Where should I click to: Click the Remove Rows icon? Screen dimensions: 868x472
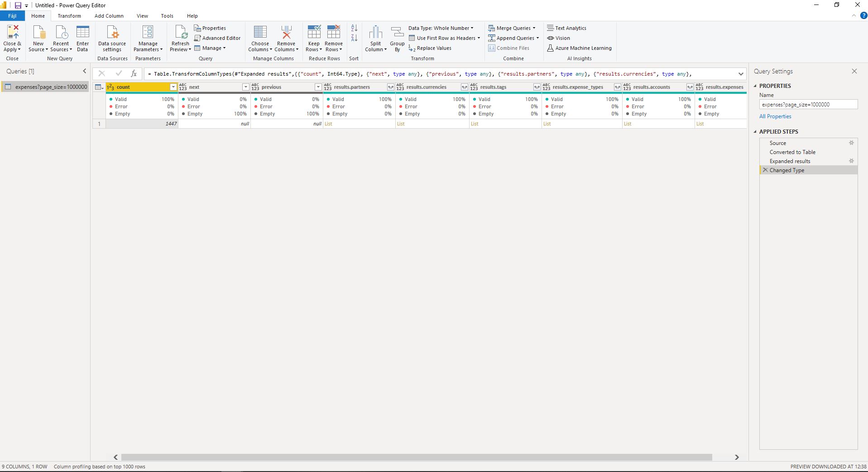click(334, 32)
